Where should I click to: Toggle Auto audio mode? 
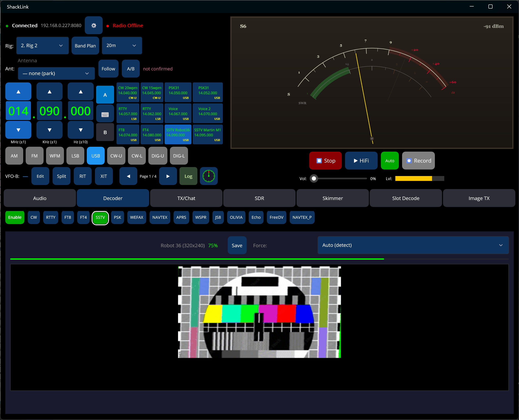click(x=390, y=161)
